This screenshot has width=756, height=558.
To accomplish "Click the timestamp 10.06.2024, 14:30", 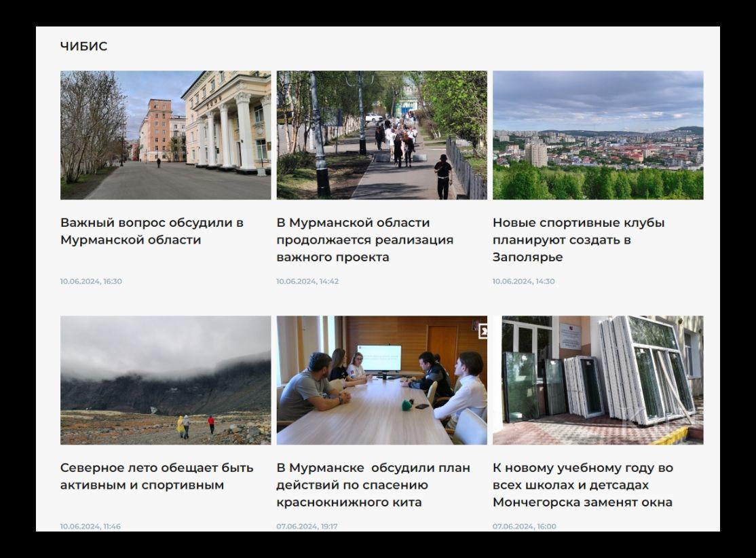I will click(x=524, y=281).
